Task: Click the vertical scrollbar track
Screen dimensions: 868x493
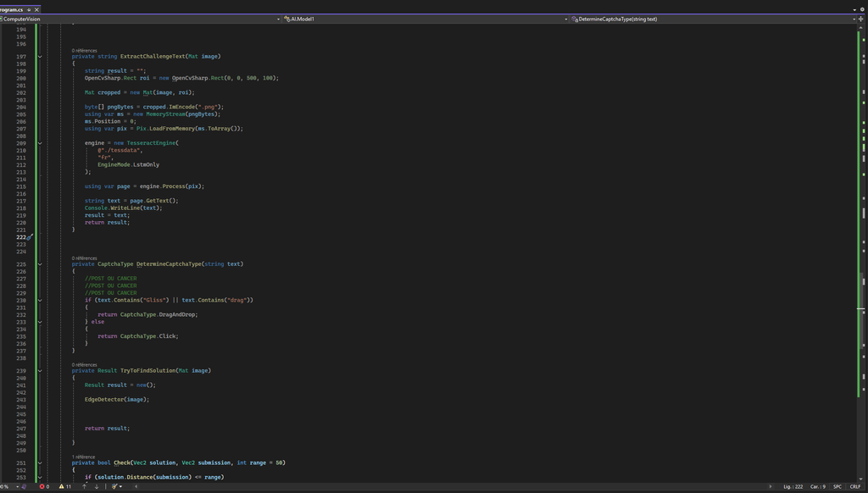Action: [862, 254]
